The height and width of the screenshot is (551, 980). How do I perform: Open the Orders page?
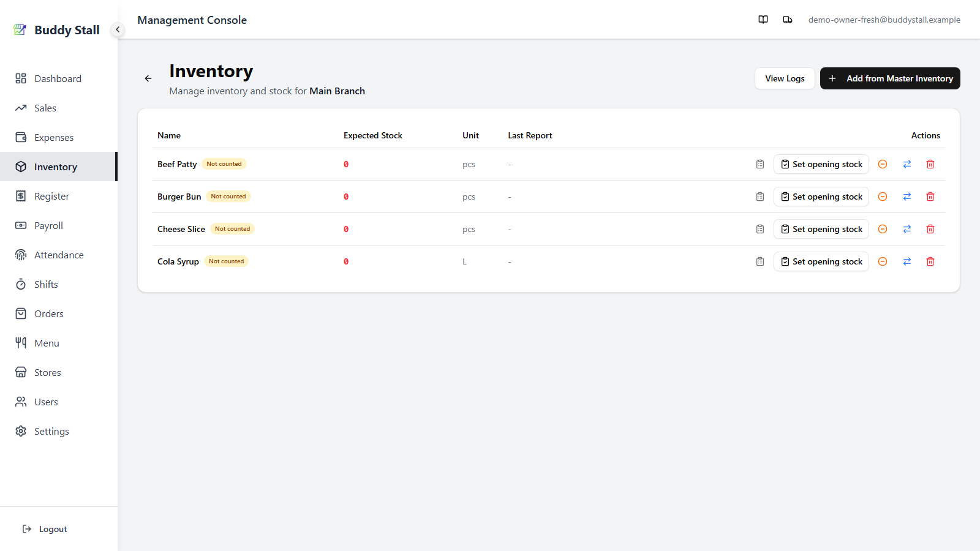pos(58,313)
